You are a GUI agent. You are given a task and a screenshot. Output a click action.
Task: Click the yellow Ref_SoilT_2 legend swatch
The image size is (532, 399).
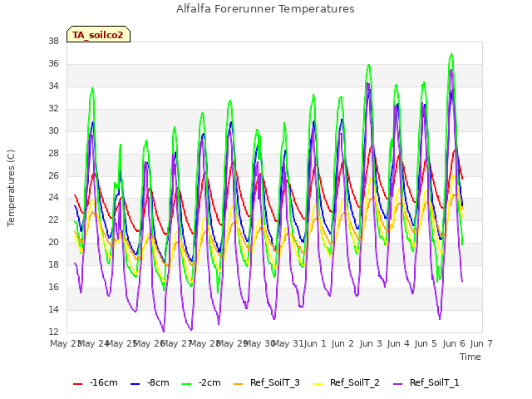(x=318, y=384)
